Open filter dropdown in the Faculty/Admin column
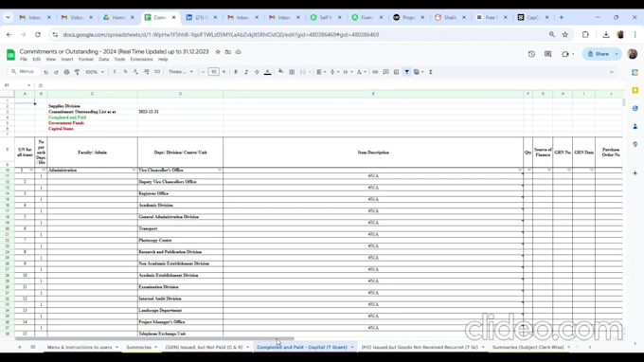Screen dimensions: 644x362 134,170
